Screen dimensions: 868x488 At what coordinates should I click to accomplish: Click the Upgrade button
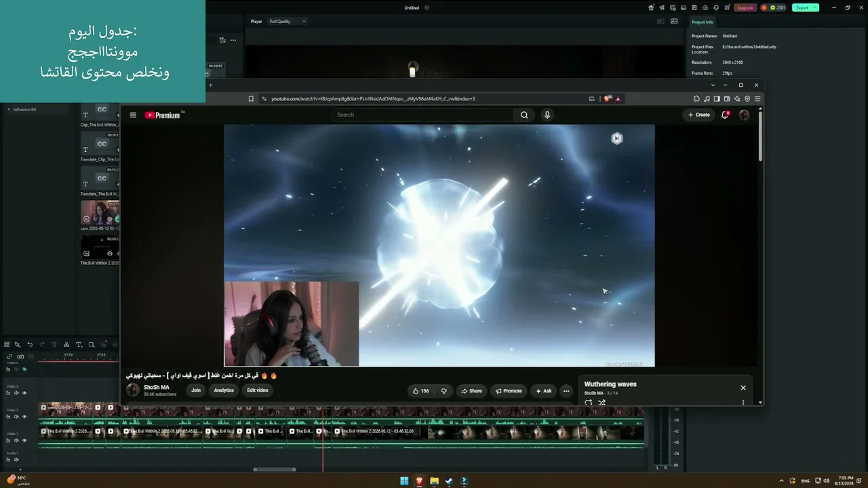pos(745,7)
